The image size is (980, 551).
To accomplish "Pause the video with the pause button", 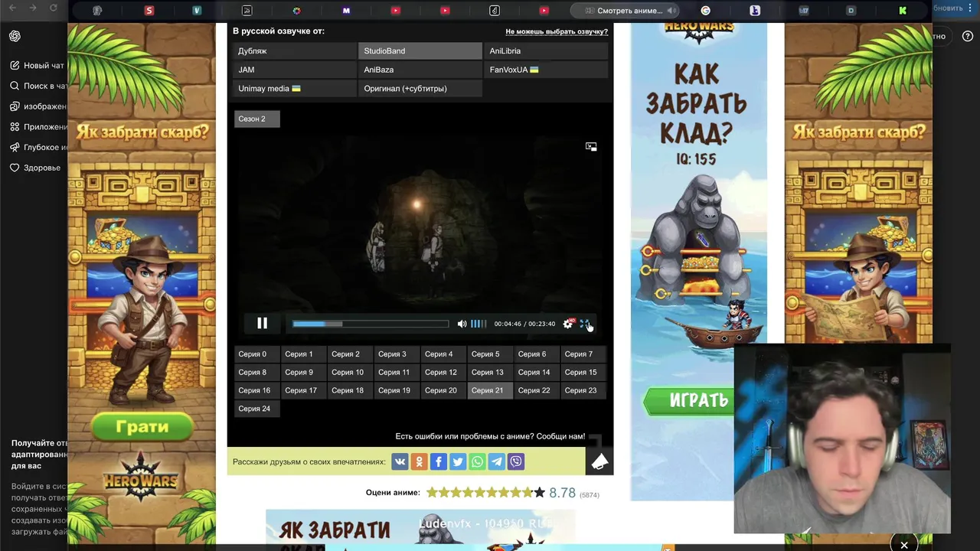I will coord(262,324).
